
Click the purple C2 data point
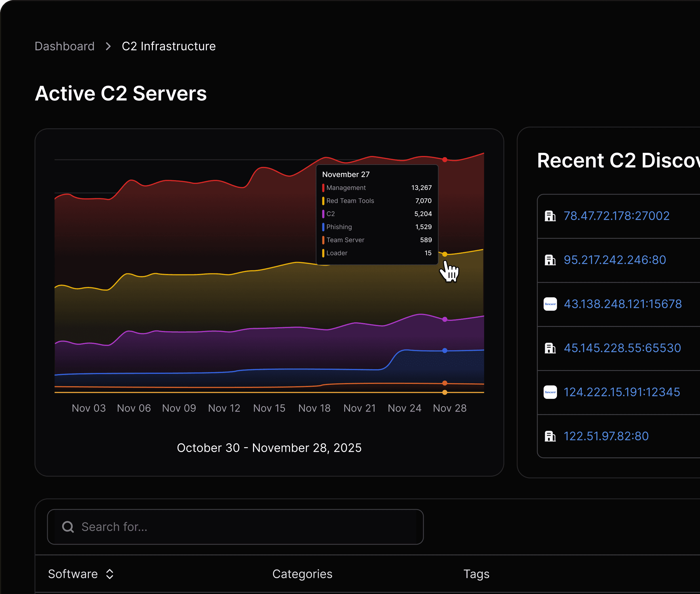[x=444, y=319]
